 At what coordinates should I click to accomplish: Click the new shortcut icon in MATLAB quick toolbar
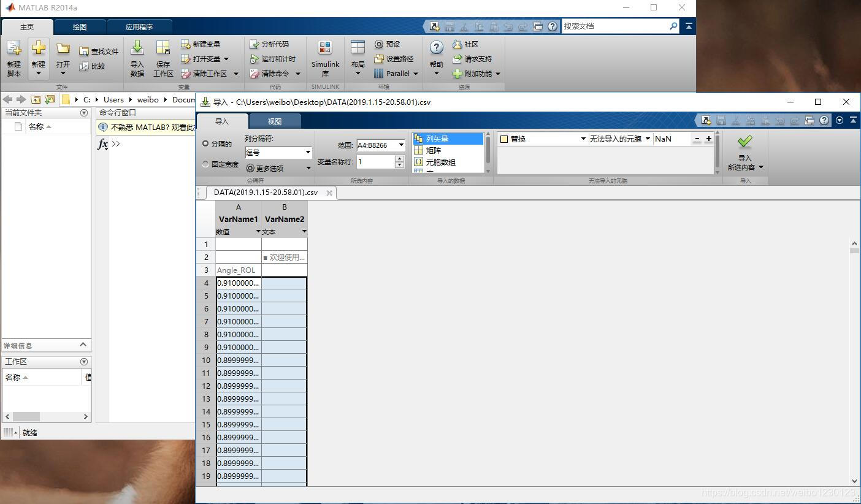click(434, 26)
